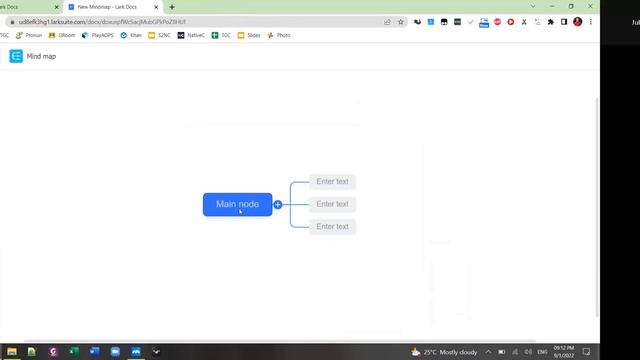Open a new browser tab
Image resolution: width=640 pixels, height=360 pixels.
point(172,7)
